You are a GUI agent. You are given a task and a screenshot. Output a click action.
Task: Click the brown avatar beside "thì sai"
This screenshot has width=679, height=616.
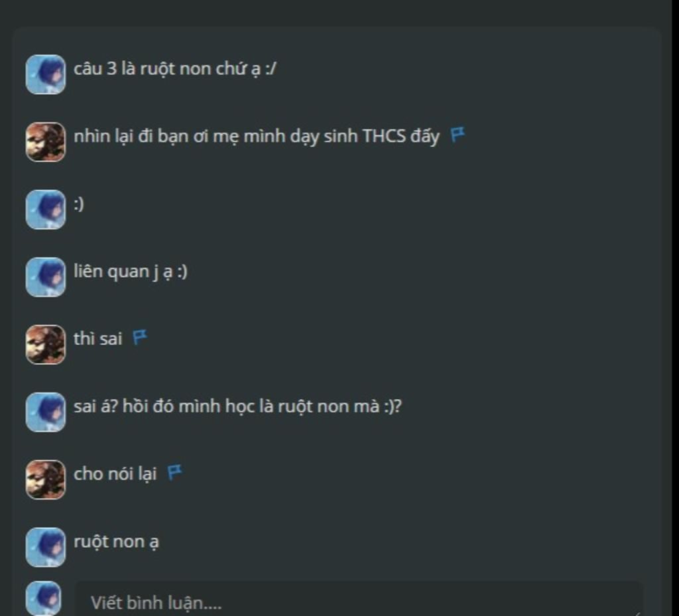[x=46, y=345]
